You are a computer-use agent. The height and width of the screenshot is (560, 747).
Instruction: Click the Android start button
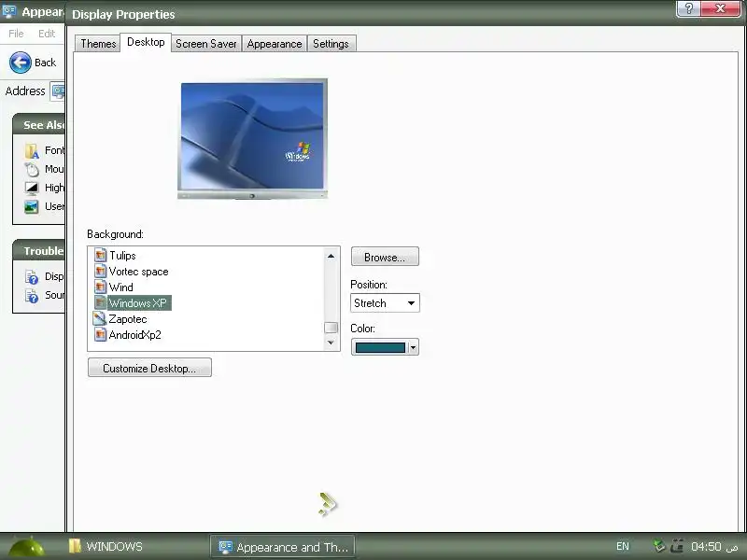26,547
